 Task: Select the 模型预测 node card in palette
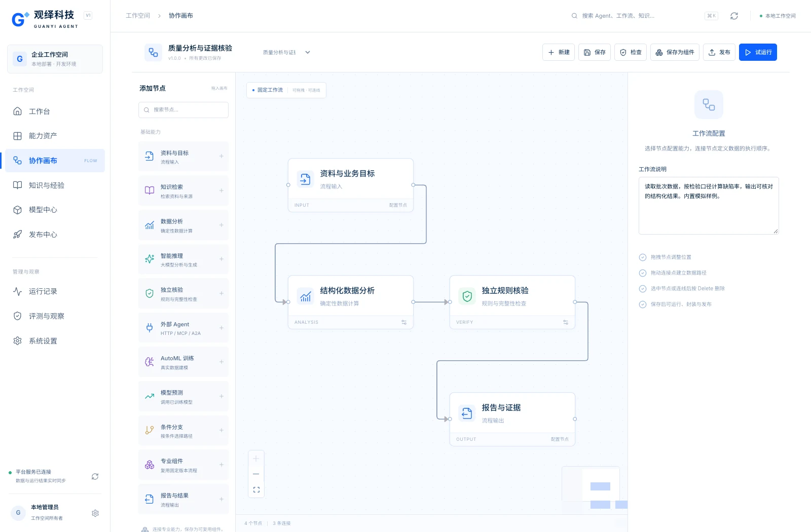183,397
